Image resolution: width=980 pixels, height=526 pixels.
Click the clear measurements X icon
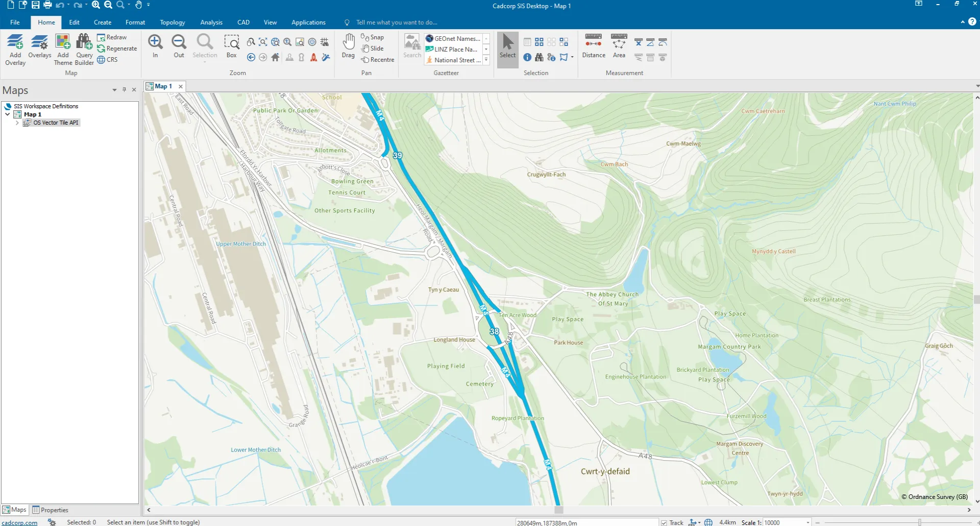[x=638, y=42]
